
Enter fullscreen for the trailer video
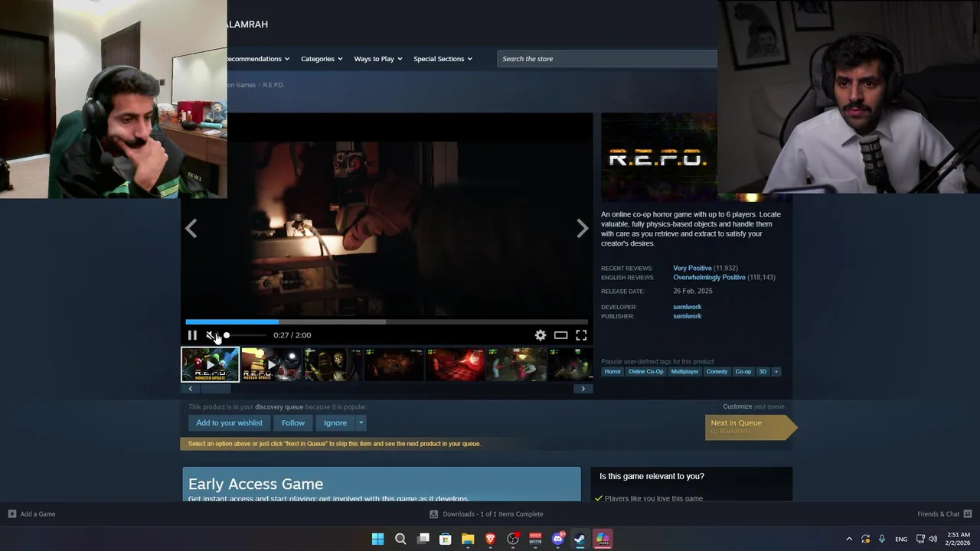point(581,335)
